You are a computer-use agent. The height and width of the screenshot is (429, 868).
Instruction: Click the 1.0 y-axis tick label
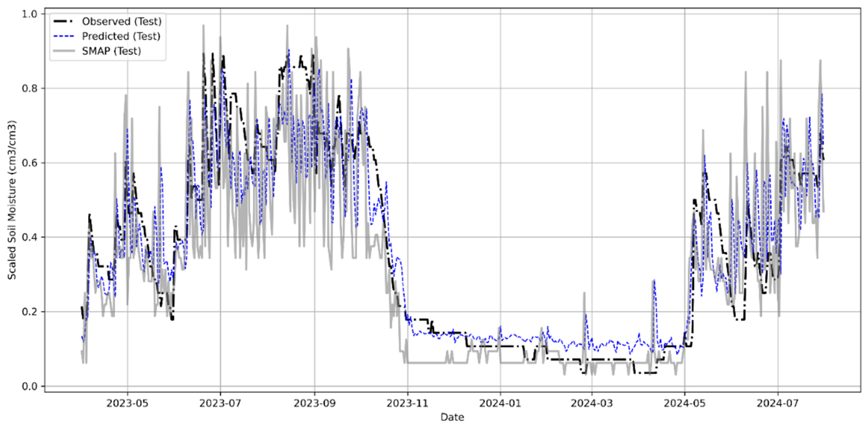tap(29, 14)
